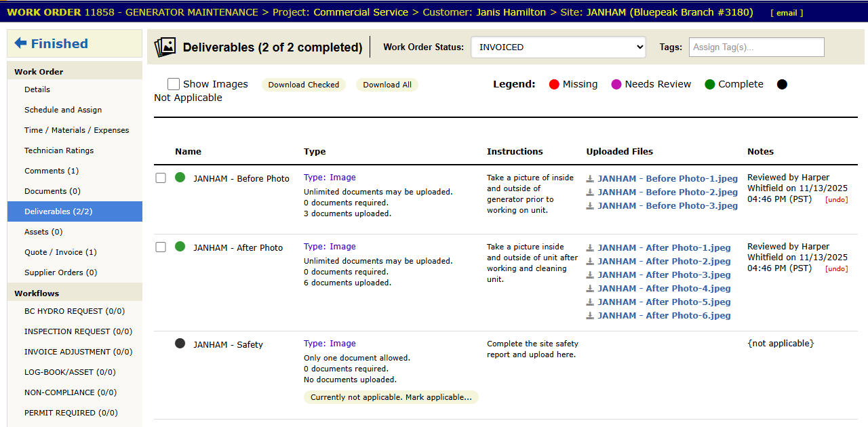Open JANHAM - Before Photo-3.jpeg file link

pos(668,206)
